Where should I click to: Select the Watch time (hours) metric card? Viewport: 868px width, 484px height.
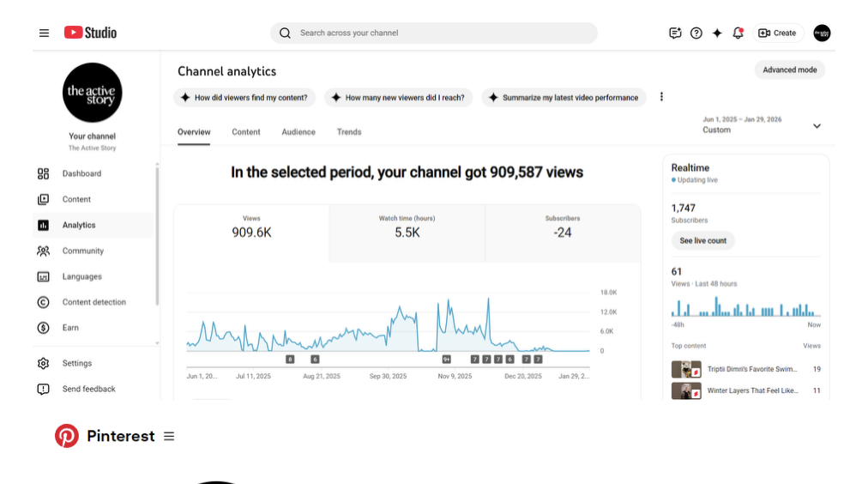pos(407,233)
